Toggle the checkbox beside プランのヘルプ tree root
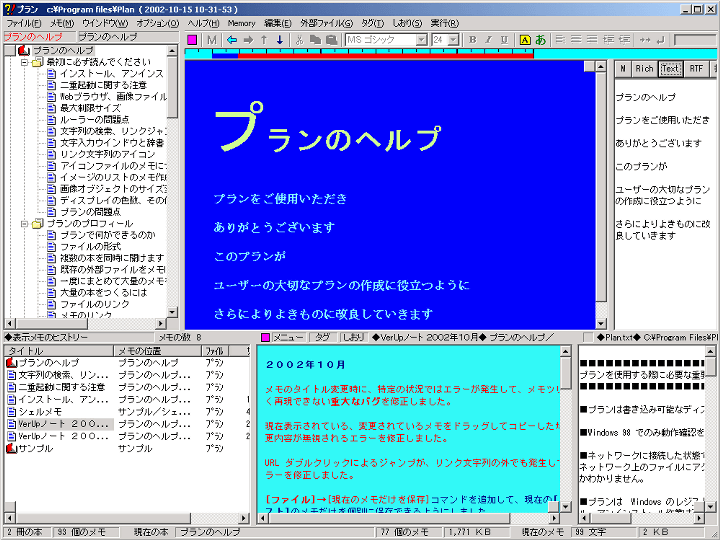Viewport: 720px width, 540px height. (x=9, y=51)
